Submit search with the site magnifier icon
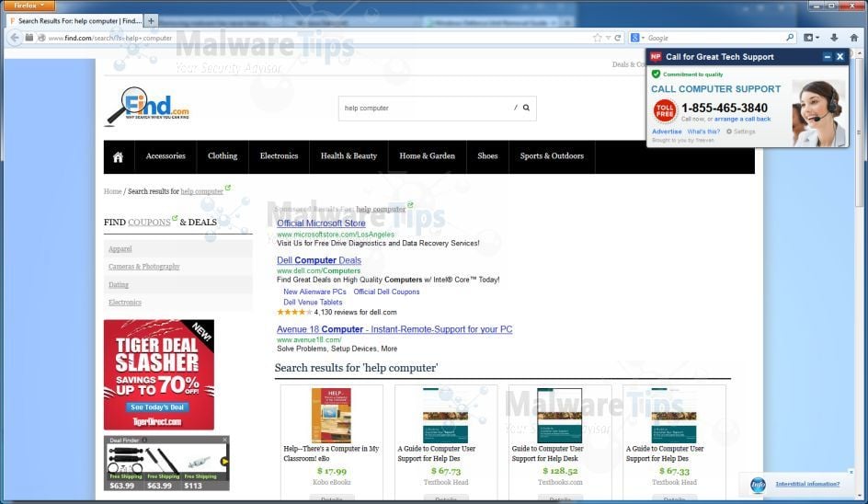Image resolution: width=868 pixels, height=504 pixels. [x=527, y=108]
